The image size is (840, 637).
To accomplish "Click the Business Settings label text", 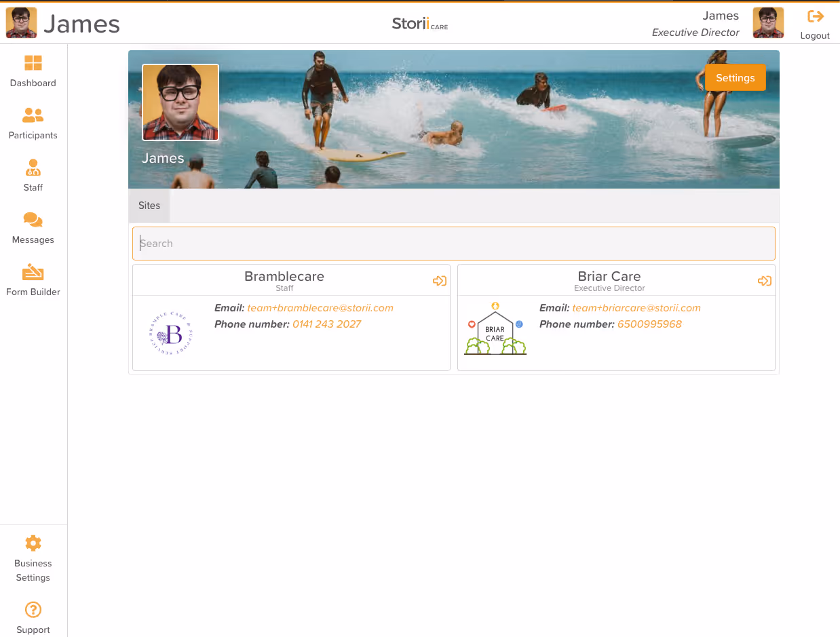I will point(33,571).
